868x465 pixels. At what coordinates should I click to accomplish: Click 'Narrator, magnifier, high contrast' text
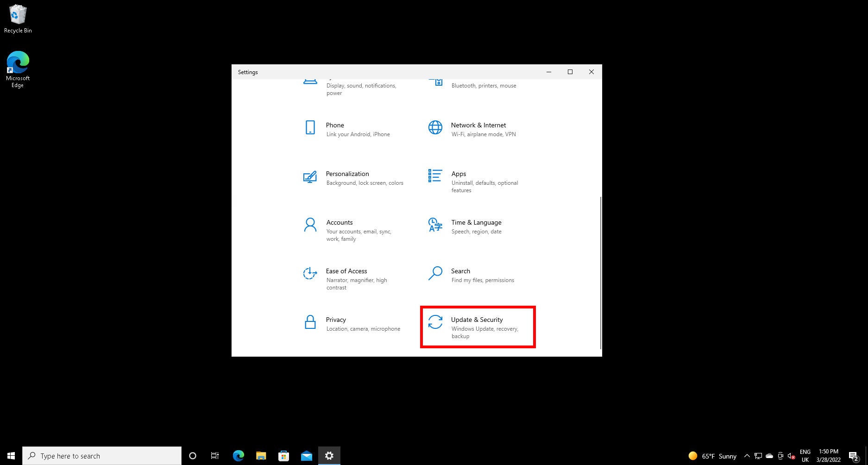[357, 284]
